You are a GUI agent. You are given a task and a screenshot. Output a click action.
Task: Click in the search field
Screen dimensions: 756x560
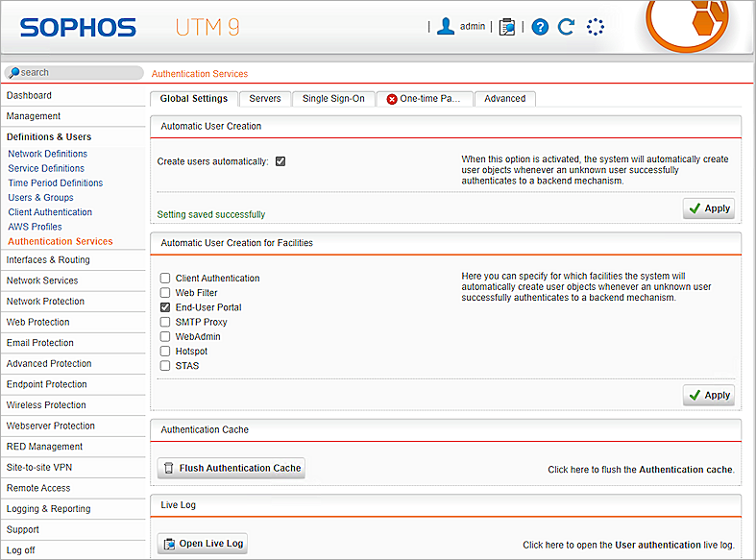(x=75, y=73)
